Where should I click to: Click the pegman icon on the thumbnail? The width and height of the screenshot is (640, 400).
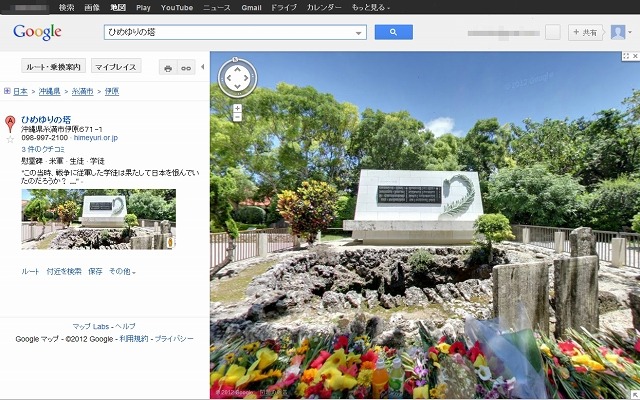pyautogui.click(x=170, y=242)
